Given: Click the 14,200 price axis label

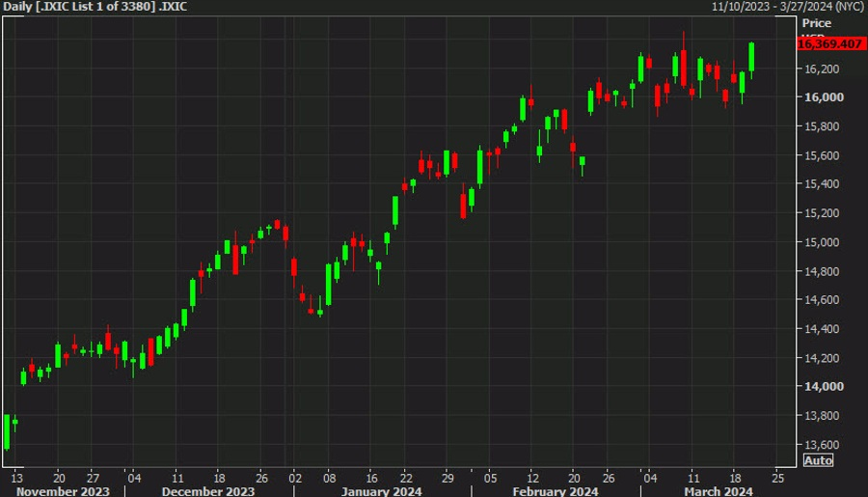Looking at the screenshot, I should coord(822,358).
